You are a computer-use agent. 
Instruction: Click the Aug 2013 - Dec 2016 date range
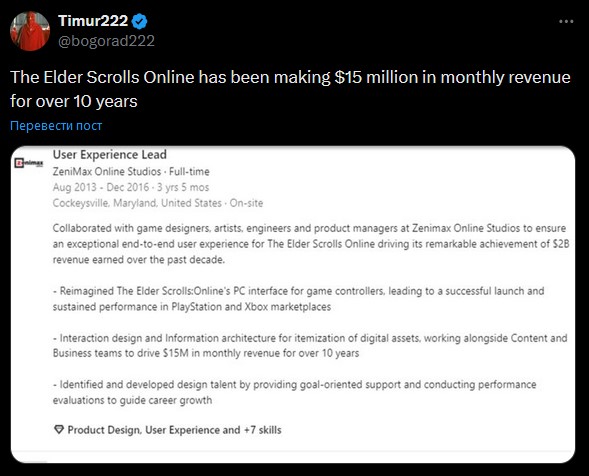click(x=131, y=187)
